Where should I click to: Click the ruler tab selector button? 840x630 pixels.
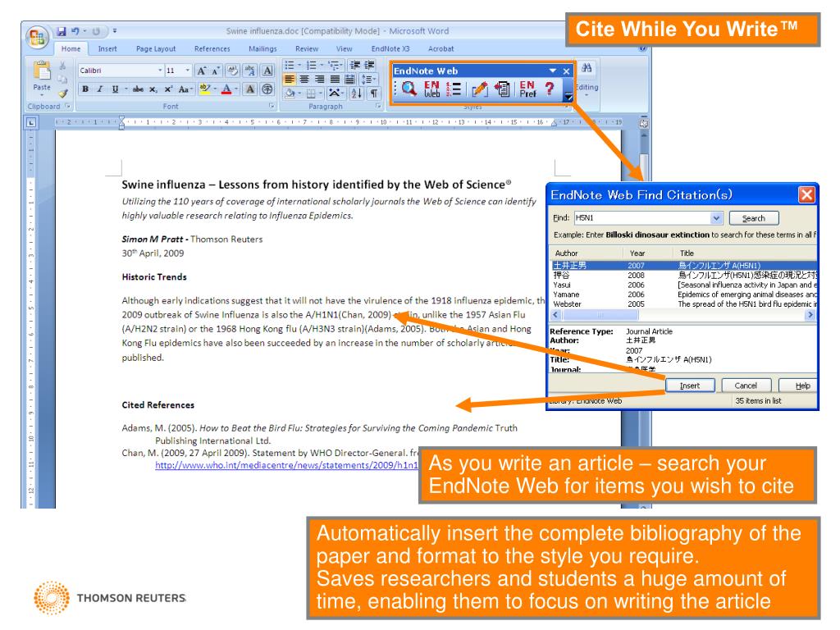pyautogui.click(x=31, y=123)
